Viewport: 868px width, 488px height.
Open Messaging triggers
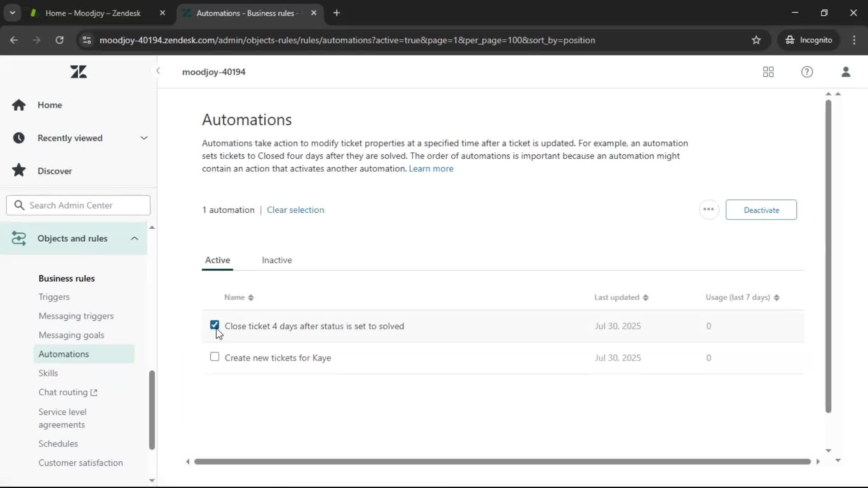coord(76,316)
